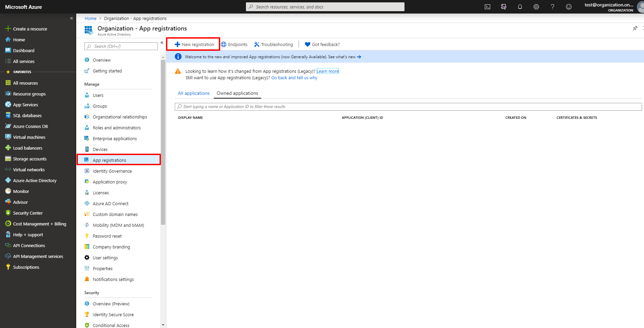Click the application name filter field
Screen dimensions: 644x328
[408, 107]
